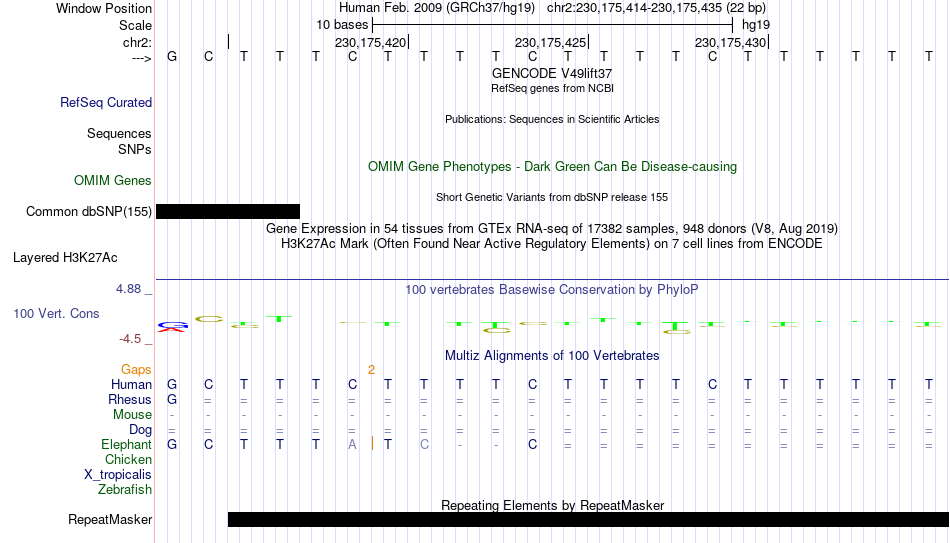Click the 10 bases scale bar label
The width and height of the screenshot is (950, 543).
coord(342,25)
